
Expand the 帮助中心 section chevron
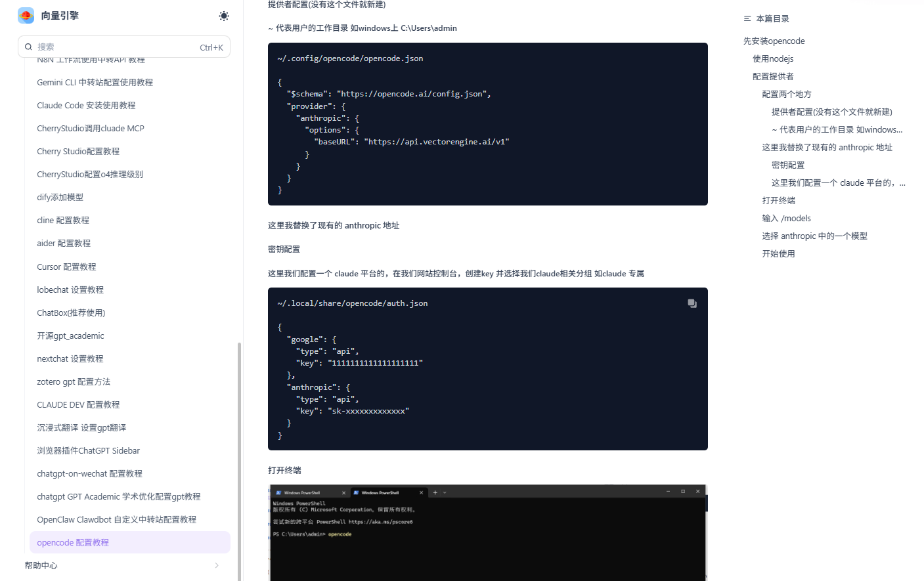217,565
